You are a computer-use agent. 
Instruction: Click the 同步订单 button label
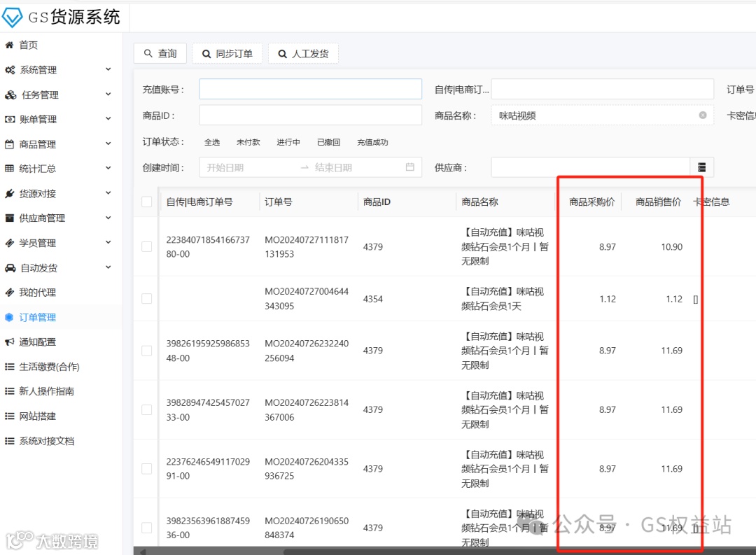[234, 53]
